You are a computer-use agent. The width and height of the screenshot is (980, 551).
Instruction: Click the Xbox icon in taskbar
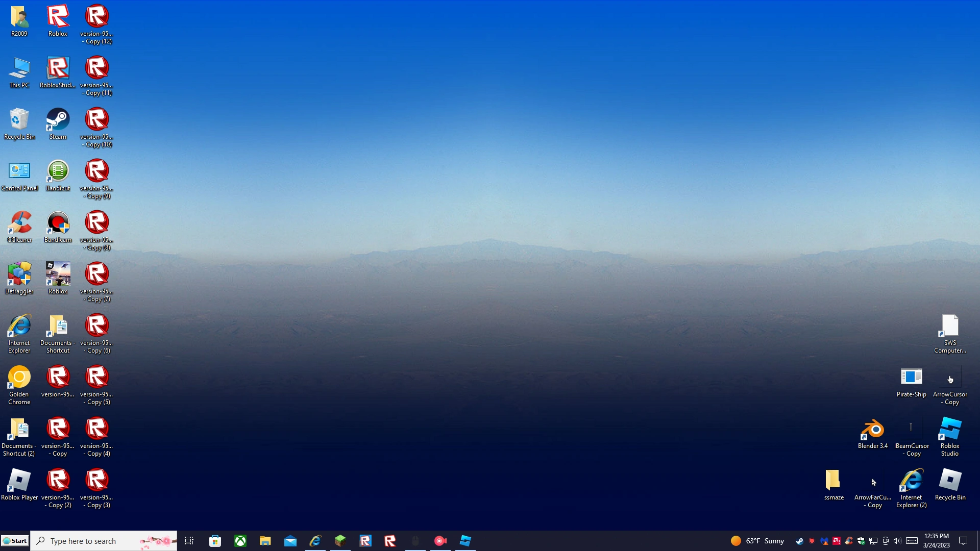pyautogui.click(x=240, y=541)
